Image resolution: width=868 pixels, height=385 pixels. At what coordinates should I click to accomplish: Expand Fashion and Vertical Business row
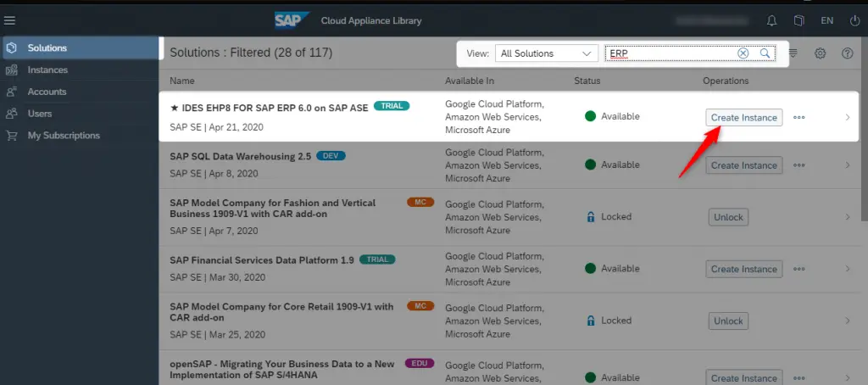tap(848, 217)
